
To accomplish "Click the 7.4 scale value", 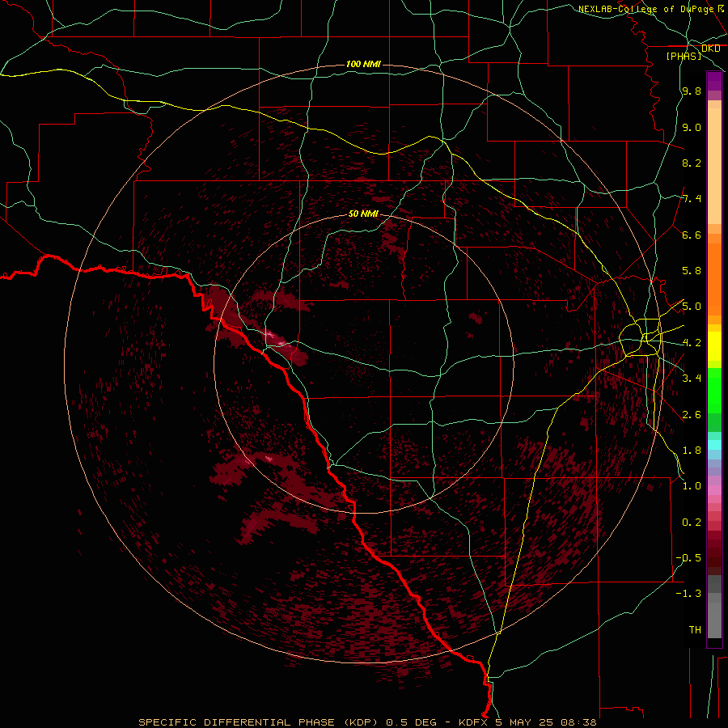I will tap(692, 199).
